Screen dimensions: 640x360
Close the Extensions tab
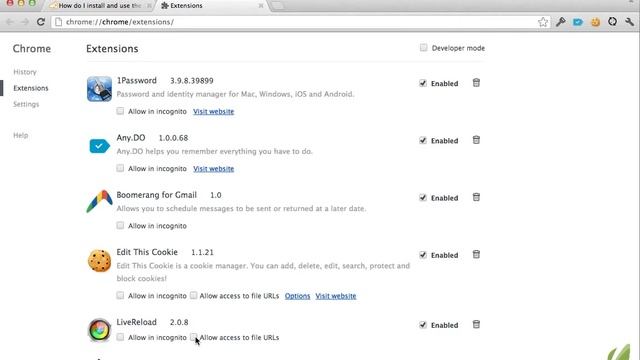coord(261,6)
